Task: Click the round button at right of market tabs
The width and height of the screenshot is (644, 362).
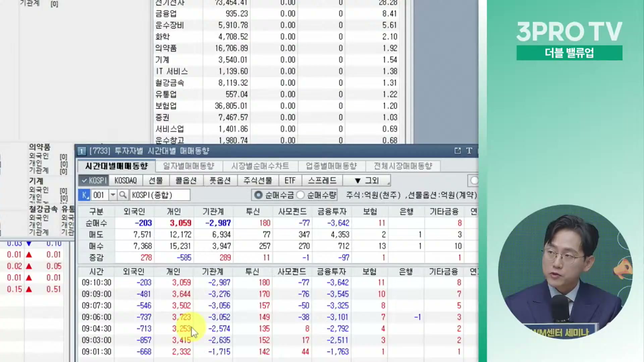Action: (474, 181)
